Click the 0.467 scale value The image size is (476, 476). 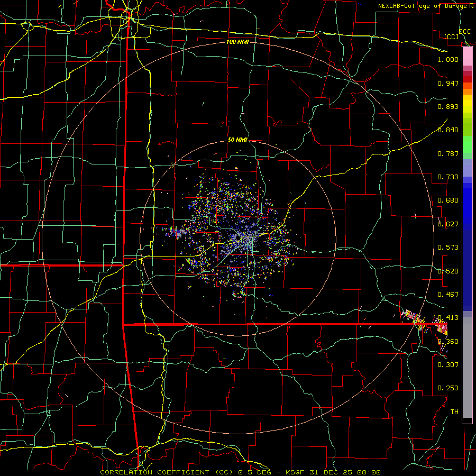(448, 295)
